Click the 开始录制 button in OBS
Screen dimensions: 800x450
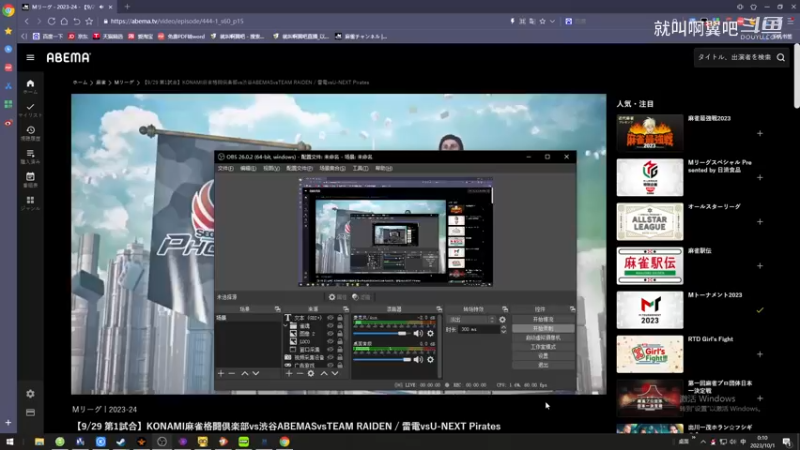[543, 329]
